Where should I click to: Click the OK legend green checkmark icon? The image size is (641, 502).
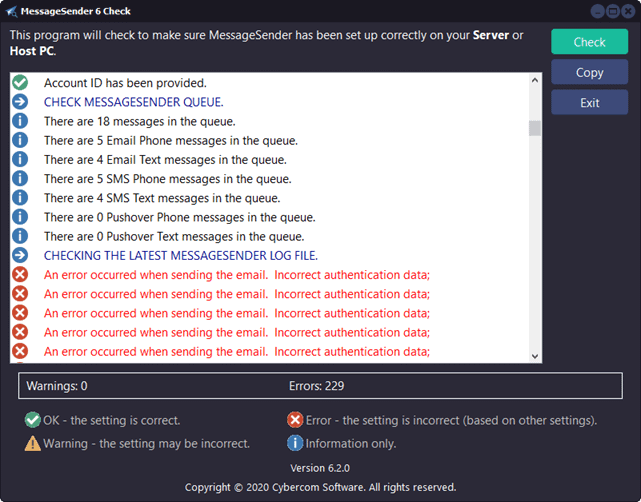[x=32, y=420]
